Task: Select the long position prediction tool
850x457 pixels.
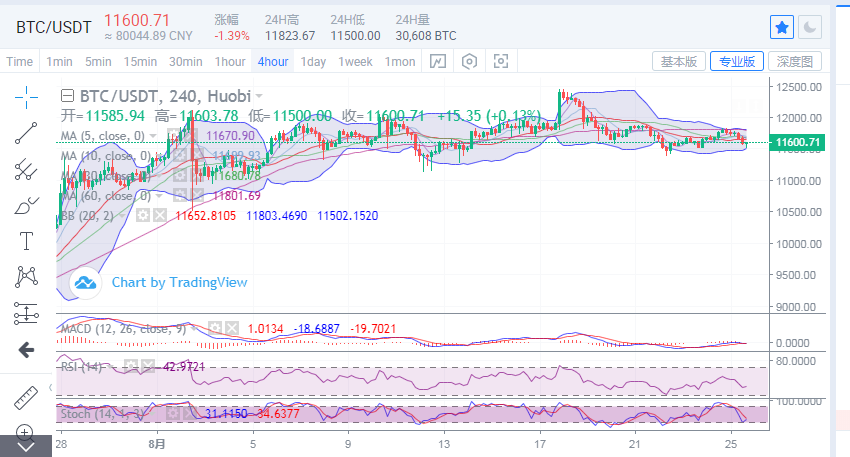Action: [26, 313]
